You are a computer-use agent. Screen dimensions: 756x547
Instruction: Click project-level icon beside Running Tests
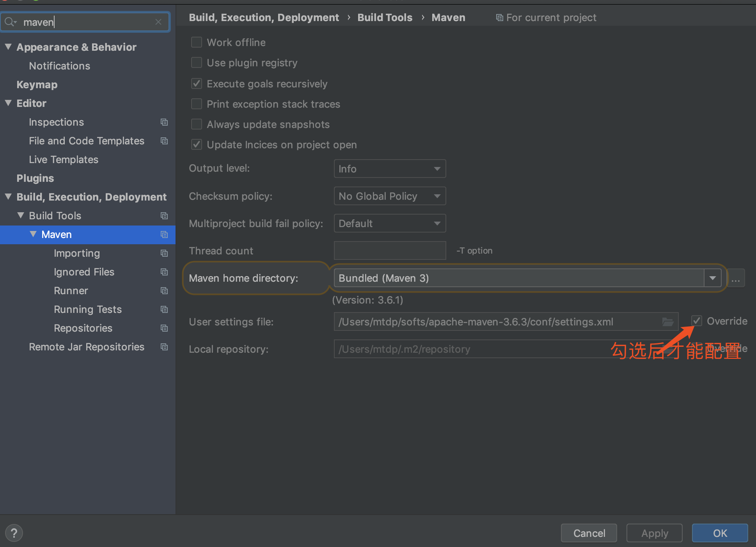point(164,309)
